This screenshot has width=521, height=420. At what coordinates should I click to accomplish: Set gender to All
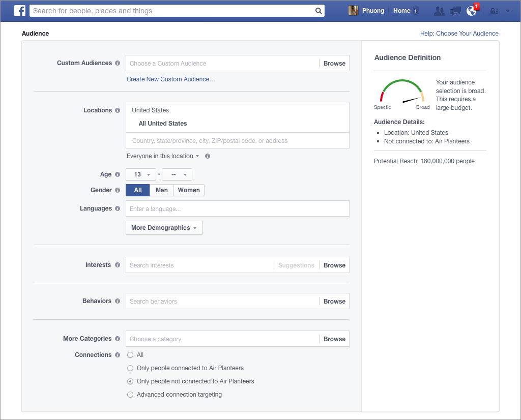coord(137,190)
